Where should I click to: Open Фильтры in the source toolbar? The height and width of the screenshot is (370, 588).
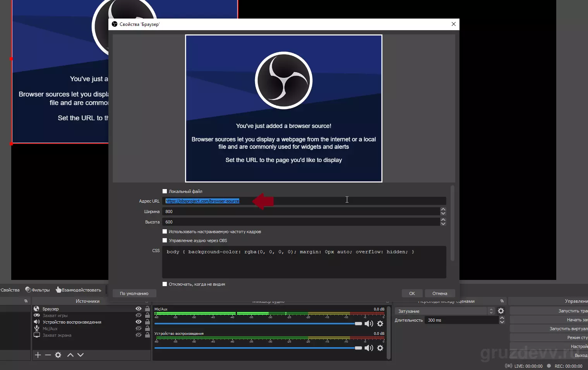38,290
